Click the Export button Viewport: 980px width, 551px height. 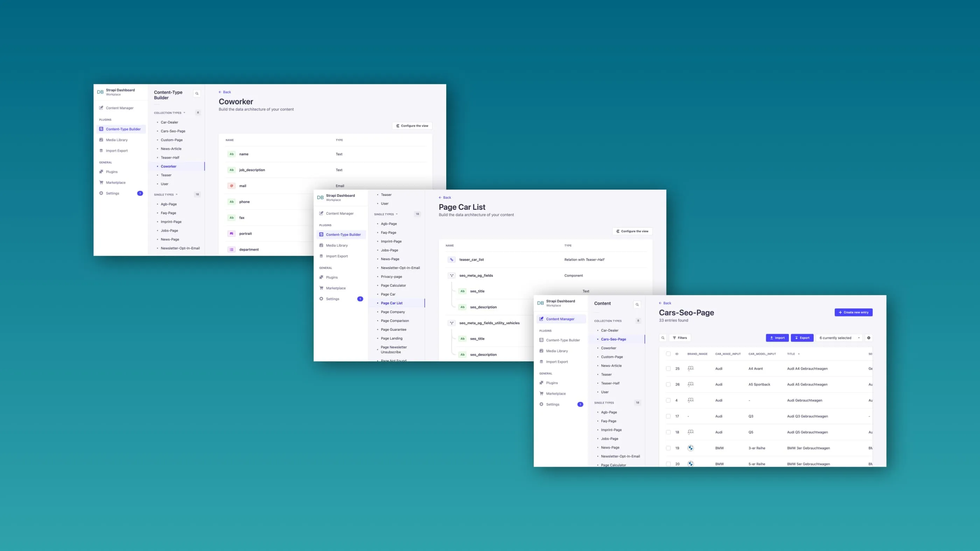[x=802, y=338]
